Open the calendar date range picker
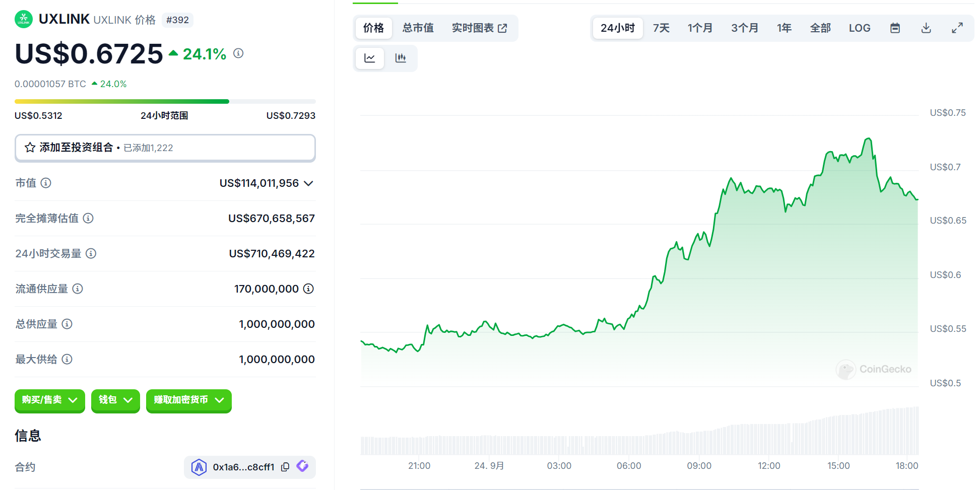The width and height of the screenshot is (980, 490). [x=895, y=28]
